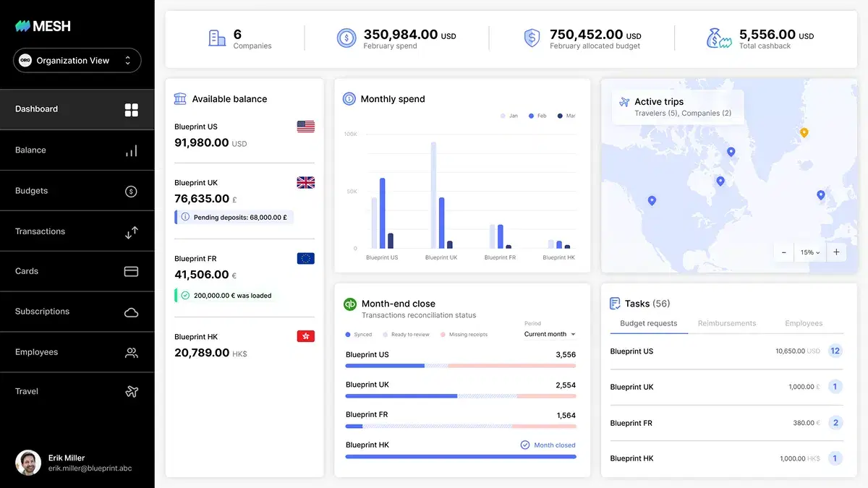Viewport: 868px width, 488px height.
Task: Open Transactions in the sidebar
Action: point(77,231)
